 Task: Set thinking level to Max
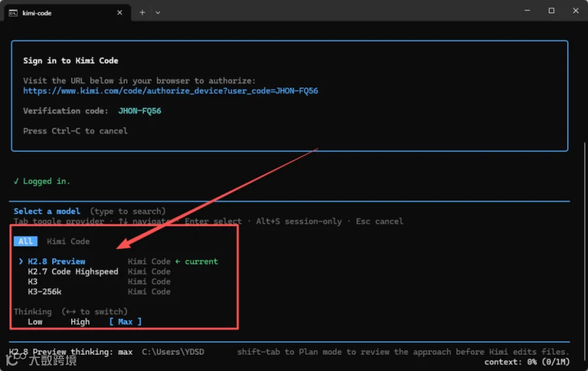pyautogui.click(x=125, y=322)
